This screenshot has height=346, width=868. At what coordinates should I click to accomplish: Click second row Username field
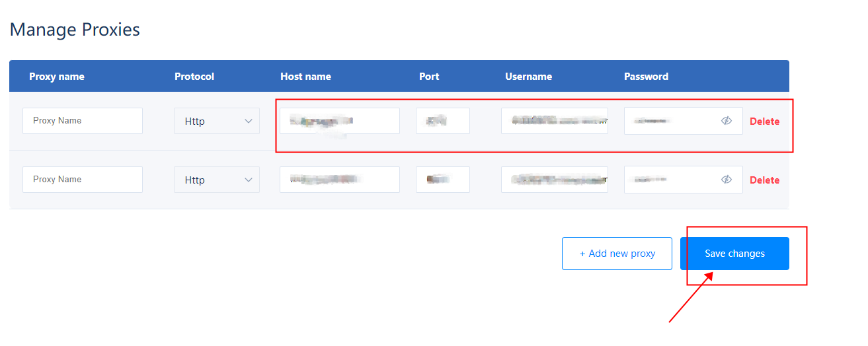tap(554, 180)
